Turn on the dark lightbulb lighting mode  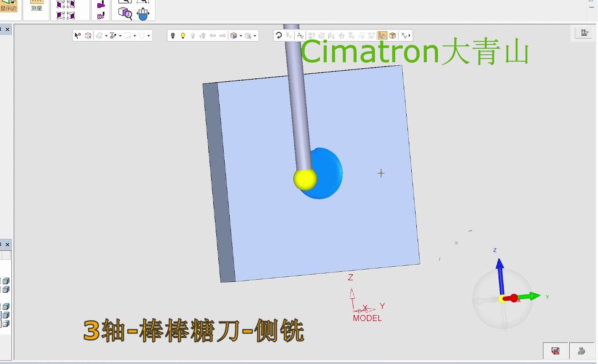(x=172, y=35)
